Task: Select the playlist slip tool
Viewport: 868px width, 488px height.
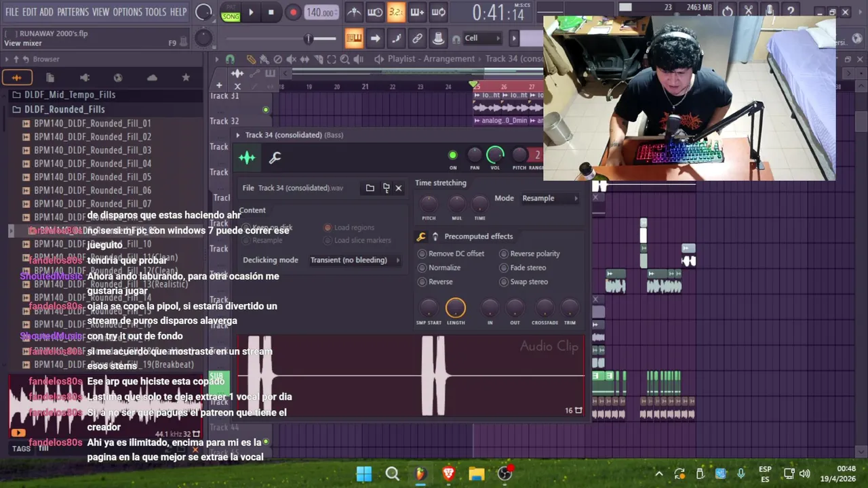Action: (304, 59)
